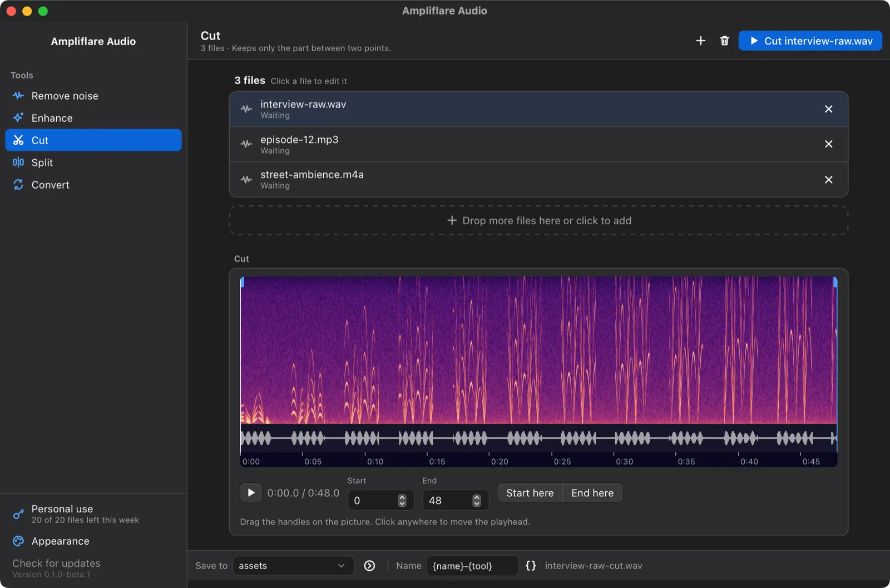Remove interview-raw.wav from the list
The height and width of the screenshot is (588, 890).
828,109
